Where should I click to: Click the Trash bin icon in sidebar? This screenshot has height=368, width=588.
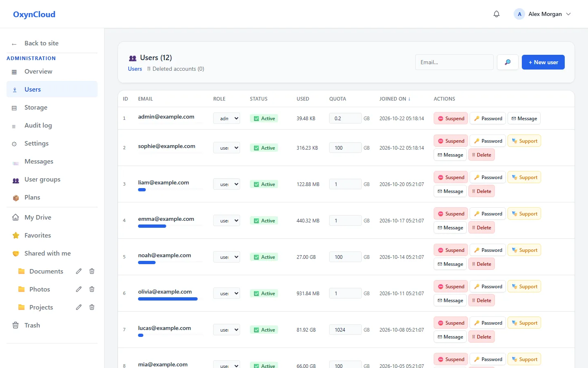(x=16, y=325)
